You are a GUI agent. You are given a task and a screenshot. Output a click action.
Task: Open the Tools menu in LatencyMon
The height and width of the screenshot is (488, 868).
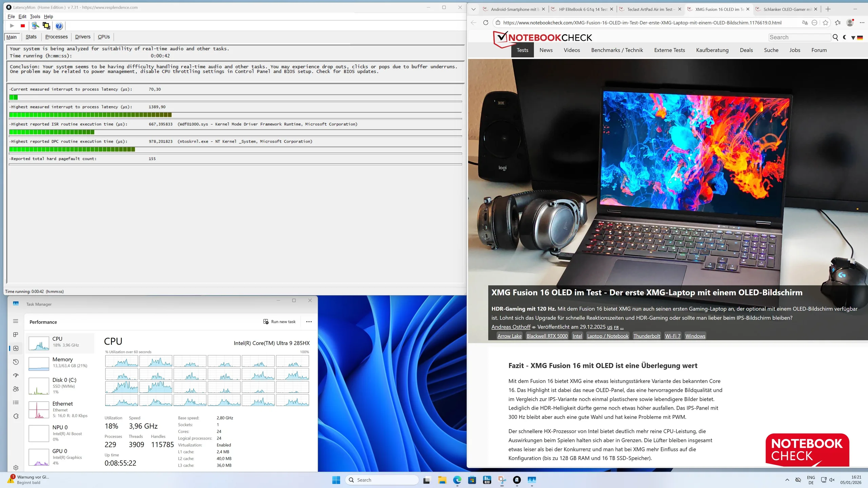tap(35, 16)
